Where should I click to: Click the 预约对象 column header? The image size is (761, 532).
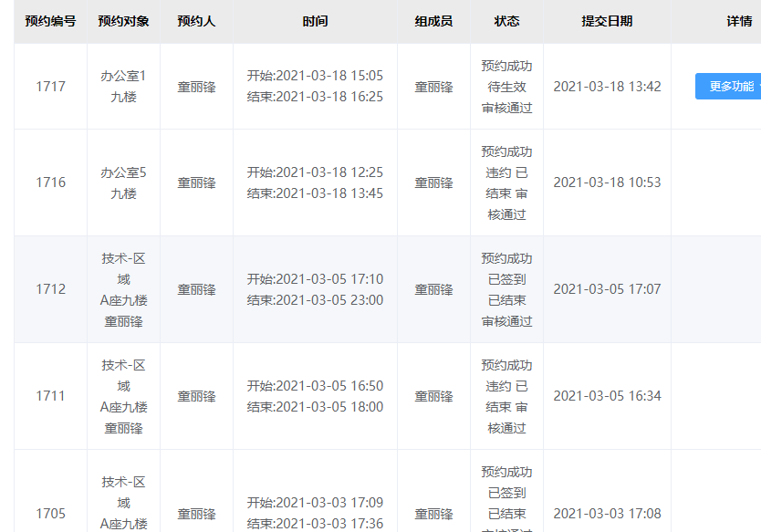click(123, 21)
